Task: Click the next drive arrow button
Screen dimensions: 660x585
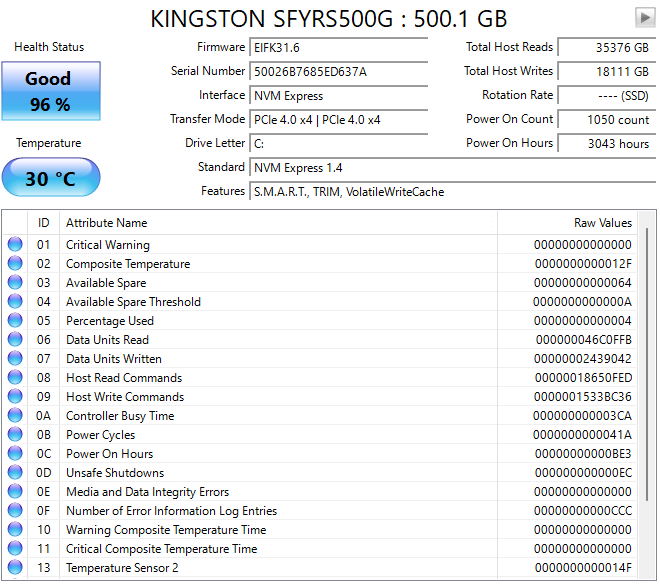Action: 645,18
